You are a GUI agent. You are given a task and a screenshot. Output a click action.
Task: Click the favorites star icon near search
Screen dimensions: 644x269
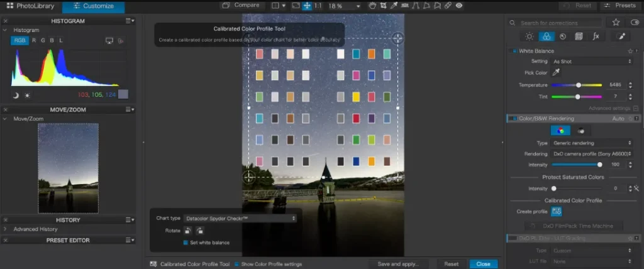[616, 23]
